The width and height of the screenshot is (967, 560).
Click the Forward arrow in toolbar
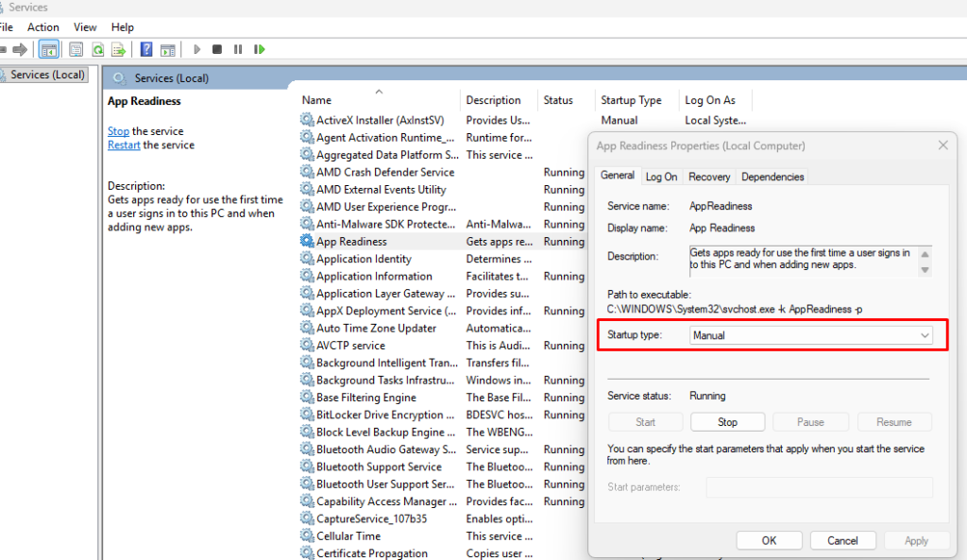click(20, 49)
